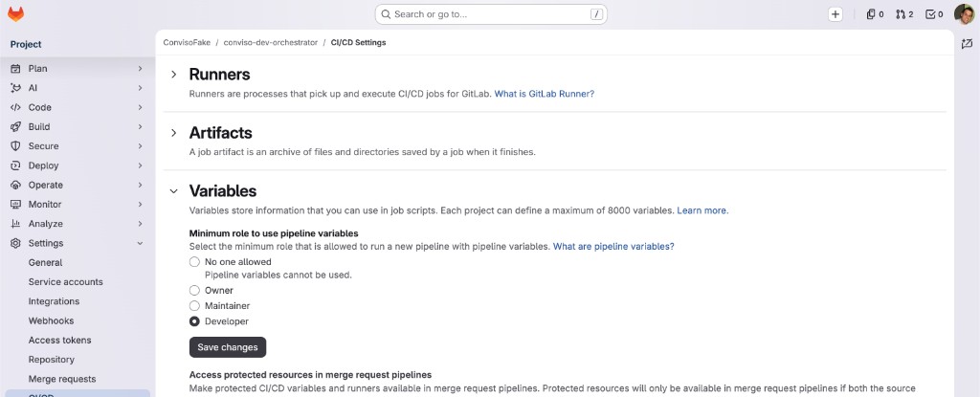980x397 pixels.
Task: Click the Build rocket icon
Action: 15,126
